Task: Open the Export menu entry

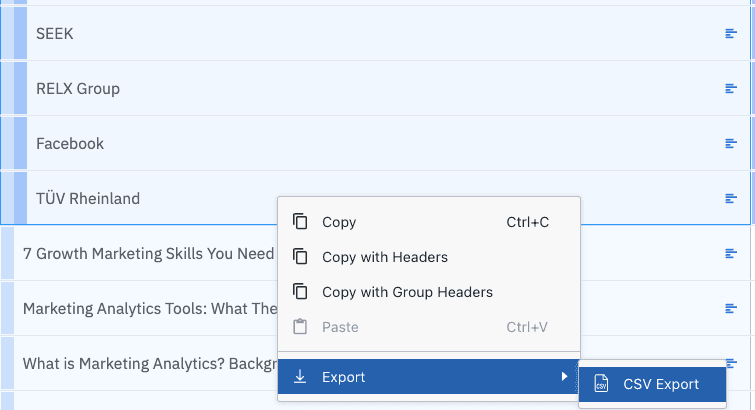Action: pyautogui.click(x=344, y=377)
